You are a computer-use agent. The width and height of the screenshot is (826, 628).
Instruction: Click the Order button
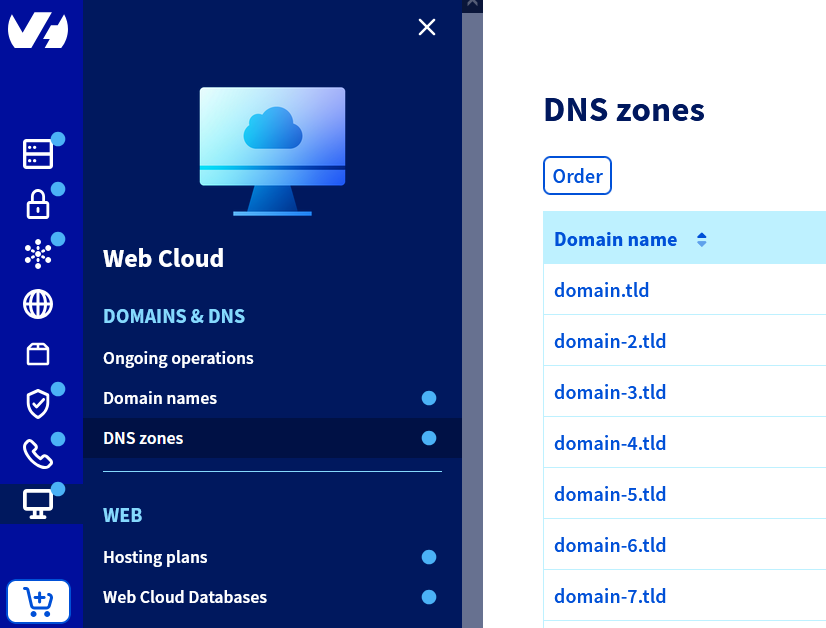tap(577, 175)
